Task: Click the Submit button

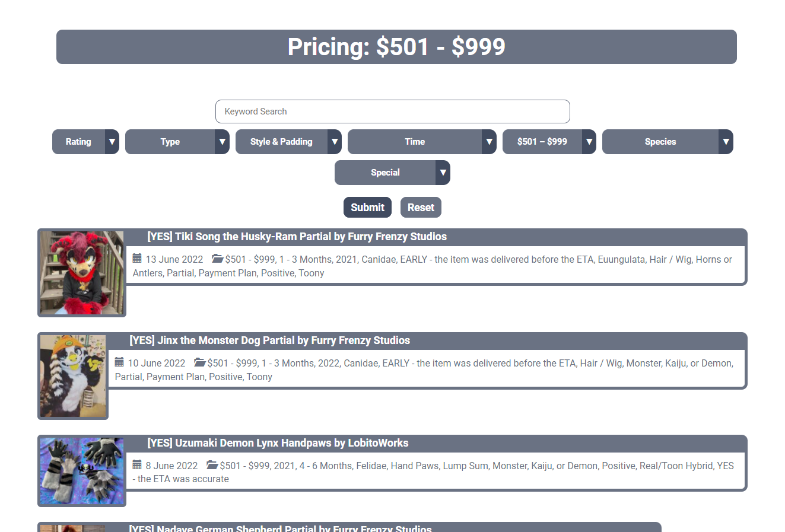Action: [x=367, y=208]
